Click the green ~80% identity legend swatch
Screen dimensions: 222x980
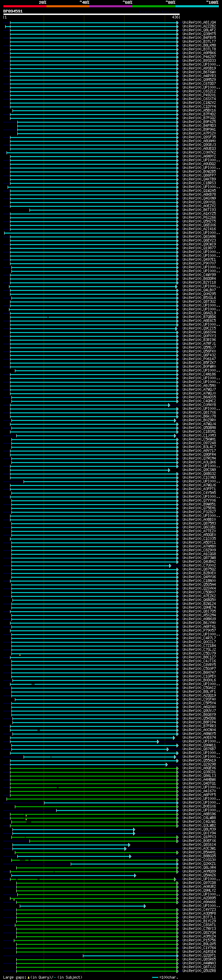coord(154,6)
